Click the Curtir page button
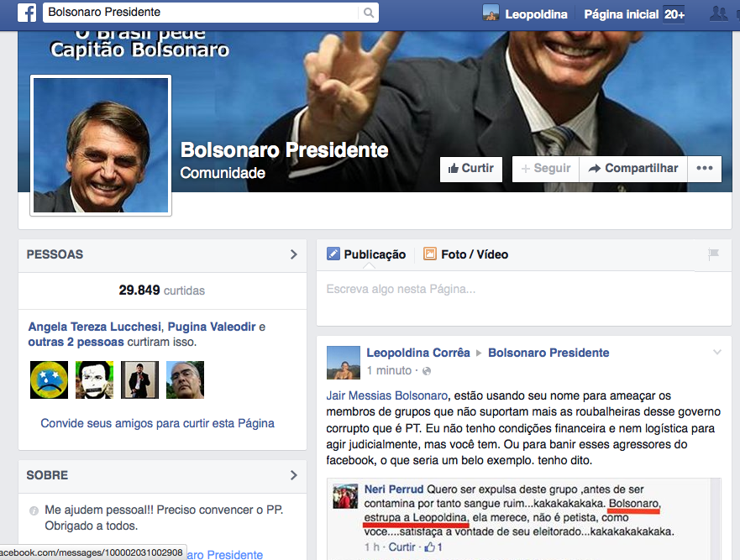This screenshot has width=740, height=560. pos(470,169)
